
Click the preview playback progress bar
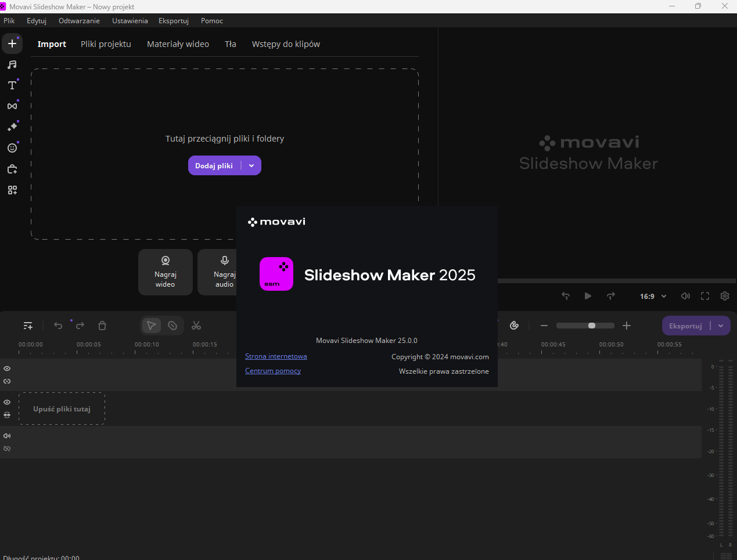pyautogui.click(x=617, y=281)
